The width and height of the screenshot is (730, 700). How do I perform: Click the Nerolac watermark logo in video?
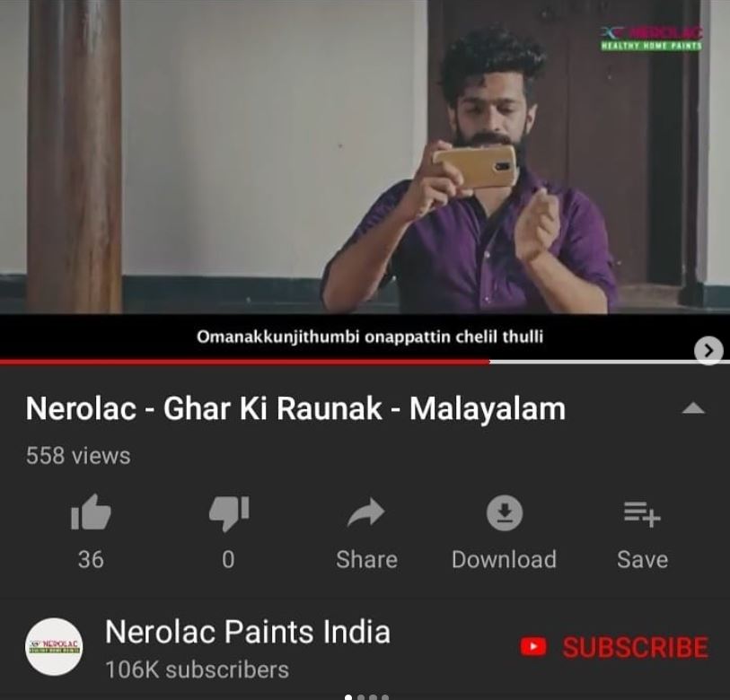pyautogui.click(x=651, y=39)
